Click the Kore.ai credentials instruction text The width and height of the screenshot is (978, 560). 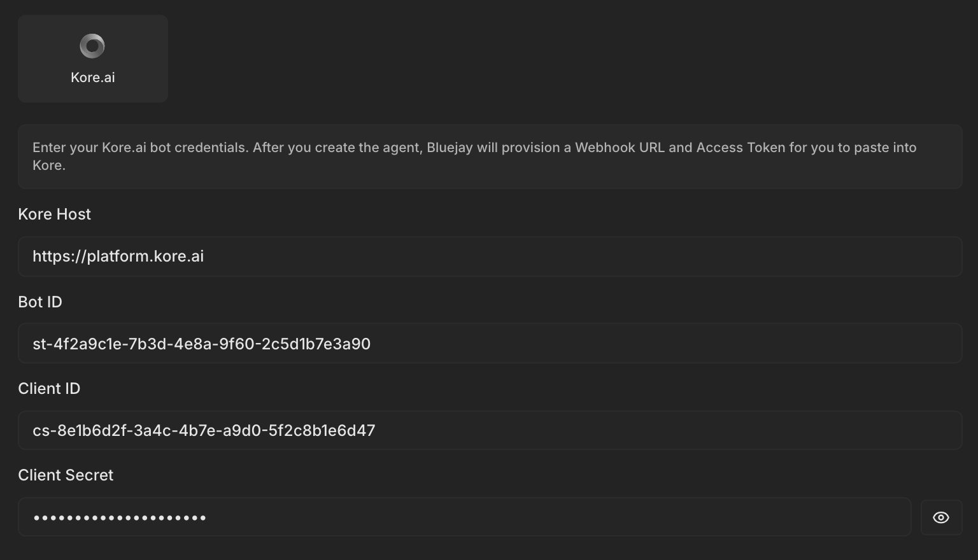coord(474,156)
